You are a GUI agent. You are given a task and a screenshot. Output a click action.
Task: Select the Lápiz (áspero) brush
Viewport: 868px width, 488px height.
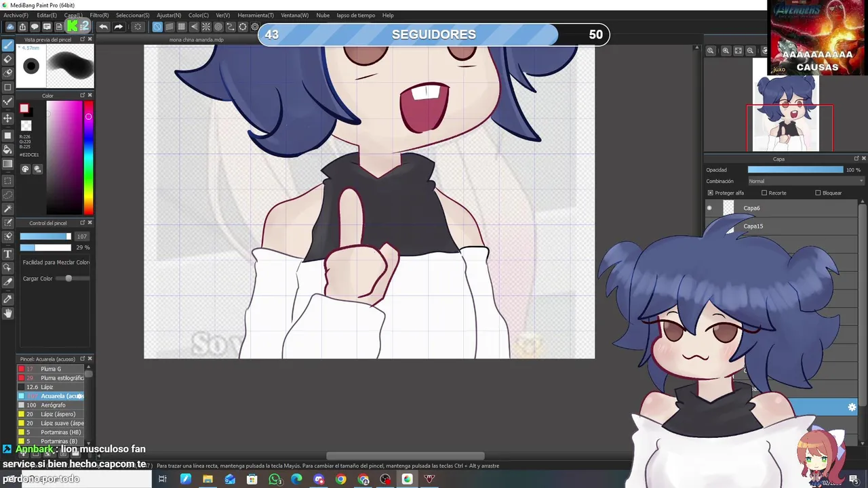51,413
